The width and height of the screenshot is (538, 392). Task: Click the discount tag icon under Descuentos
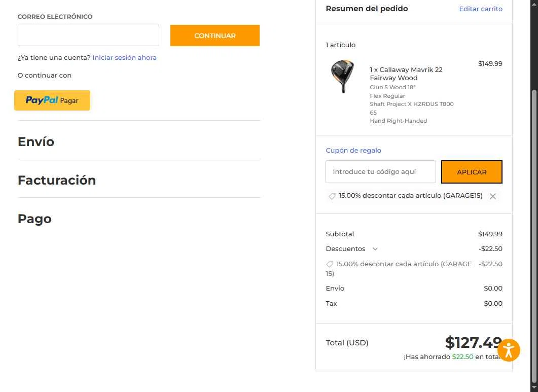[x=330, y=264]
